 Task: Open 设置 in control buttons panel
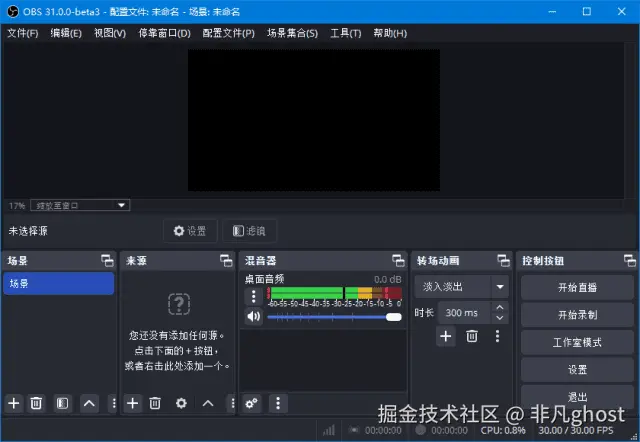pos(577,369)
